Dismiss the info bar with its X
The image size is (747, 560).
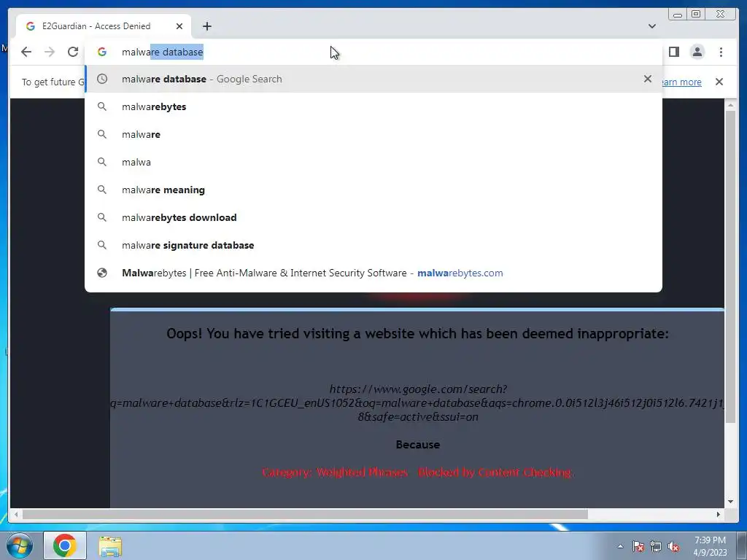719,82
